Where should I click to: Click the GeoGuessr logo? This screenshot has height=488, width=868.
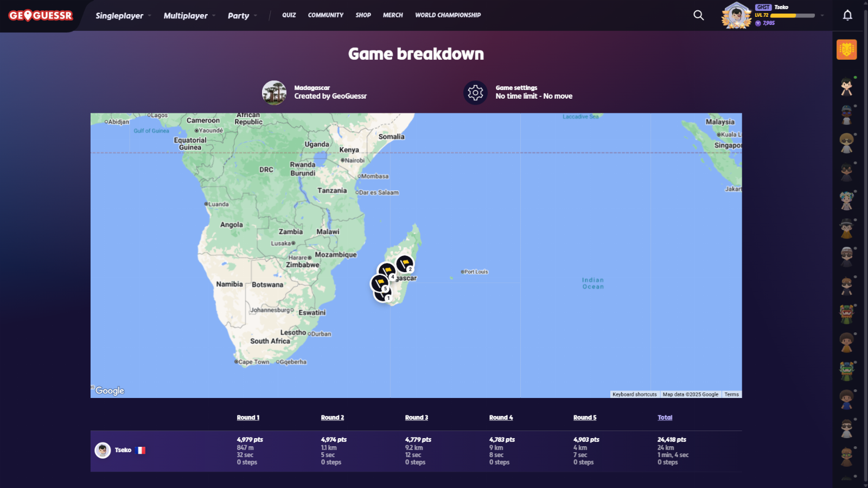[41, 16]
